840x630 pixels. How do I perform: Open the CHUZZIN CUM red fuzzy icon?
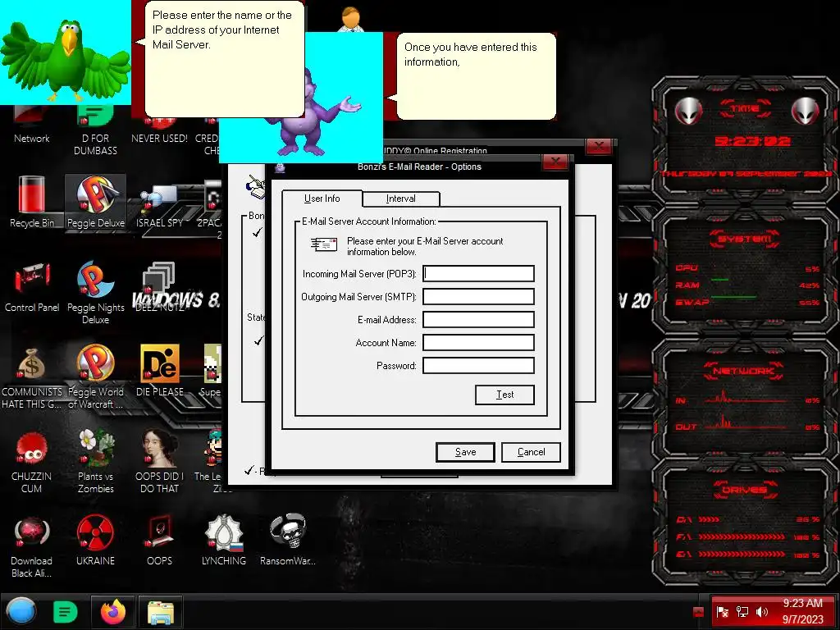point(32,461)
